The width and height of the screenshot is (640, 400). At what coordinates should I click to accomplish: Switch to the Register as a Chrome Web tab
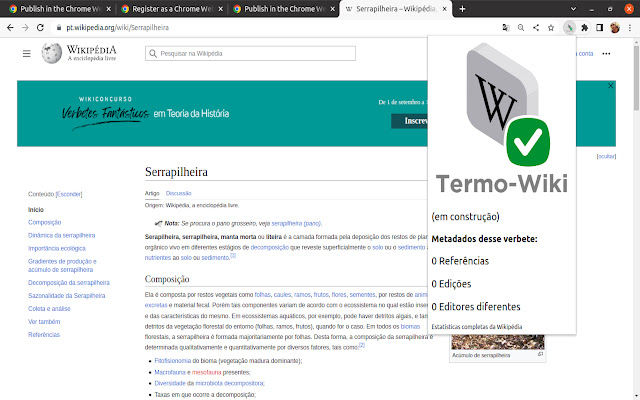click(x=171, y=9)
